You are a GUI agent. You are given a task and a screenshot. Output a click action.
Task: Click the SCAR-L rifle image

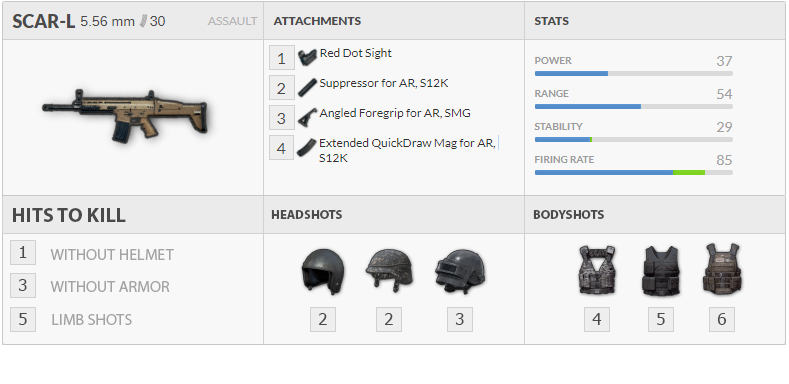[x=124, y=116]
